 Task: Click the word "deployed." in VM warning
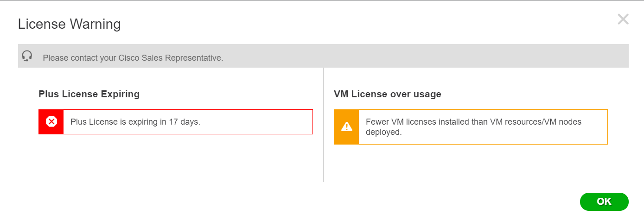pyautogui.click(x=383, y=132)
